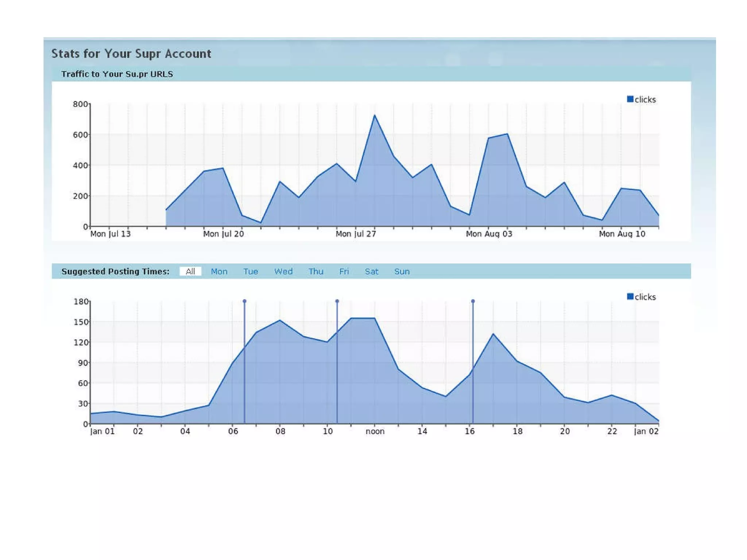The height and width of the screenshot is (560, 747).
Task: Click the noon label on hourly chart
Action: (x=375, y=431)
